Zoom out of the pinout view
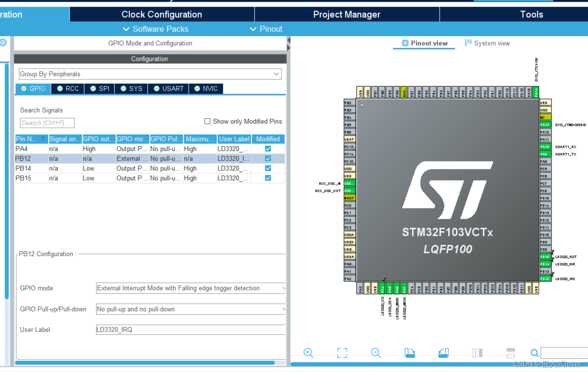Image resolution: width=588 pixels, height=372 pixels. click(x=376, y=353)
